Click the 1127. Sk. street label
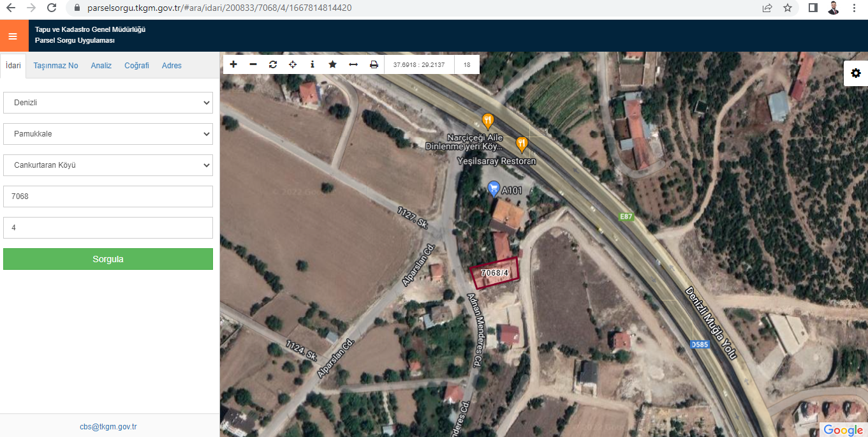This screenshot has height=437, width=868. pyautogui.click(x=413, y=218)
